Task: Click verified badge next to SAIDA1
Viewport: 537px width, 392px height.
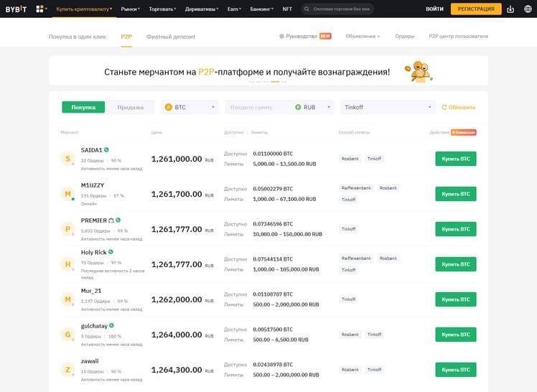Action: pos(106,149)
